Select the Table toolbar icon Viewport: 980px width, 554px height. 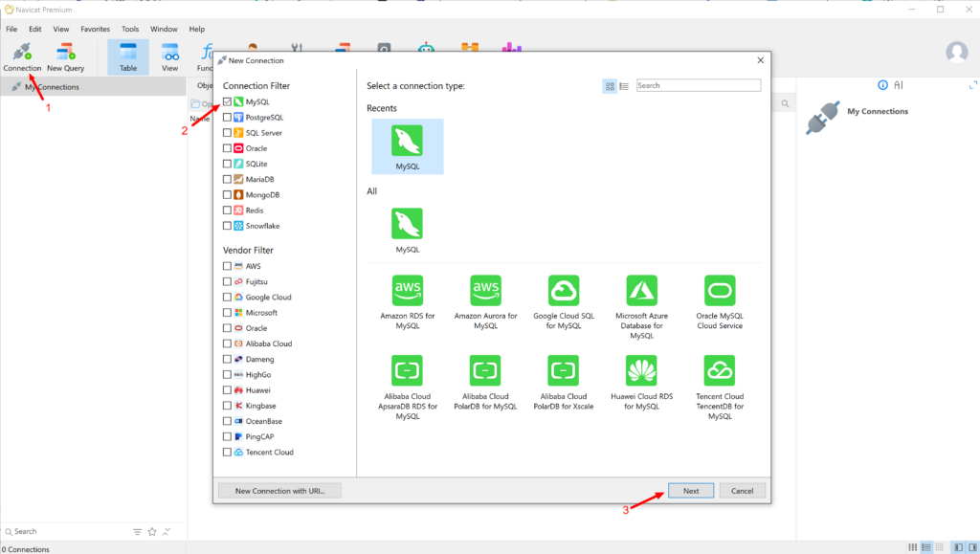[x=128, y=56]
